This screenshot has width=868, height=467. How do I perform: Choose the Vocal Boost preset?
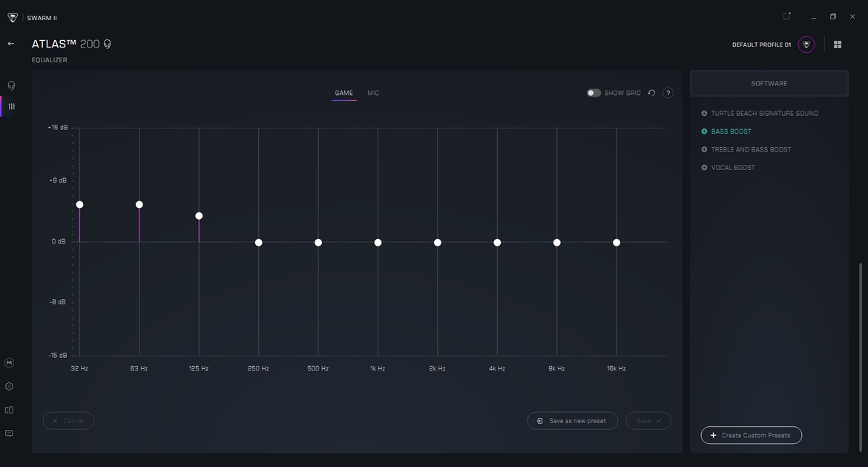[733, 168]
